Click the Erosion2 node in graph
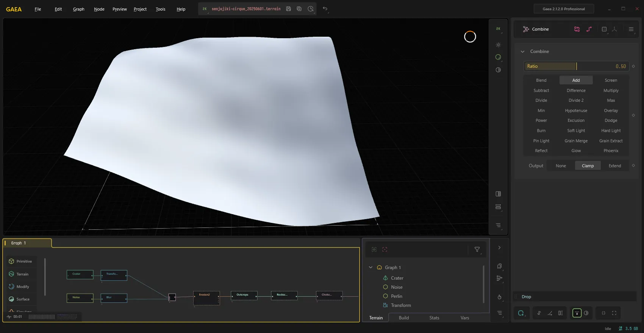The width and height of the screenshot is (644, 333). (206, 298)
